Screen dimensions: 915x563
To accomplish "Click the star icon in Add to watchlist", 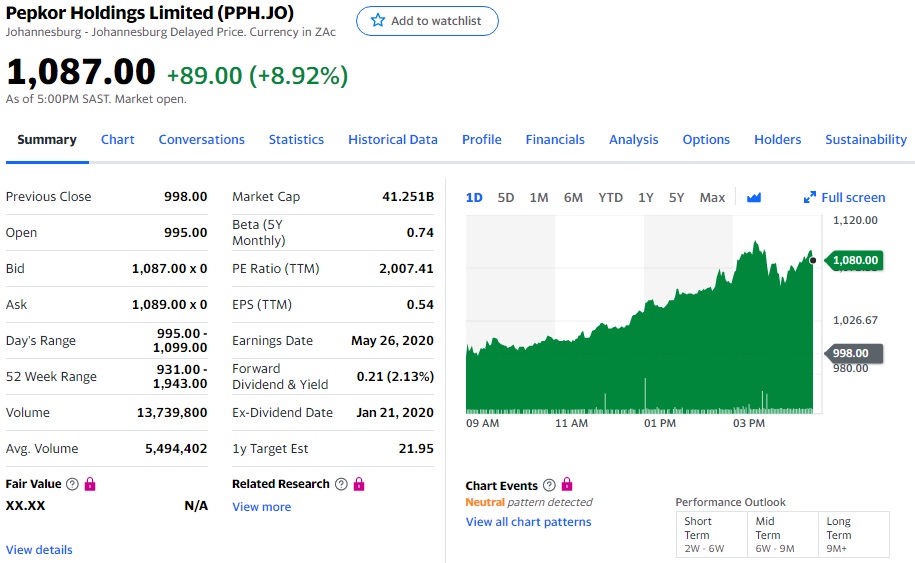I will [378, 21].
